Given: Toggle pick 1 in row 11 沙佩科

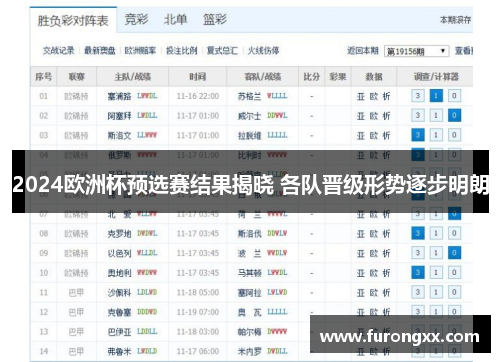Looking at the screenshot, I should pos(436,292).
